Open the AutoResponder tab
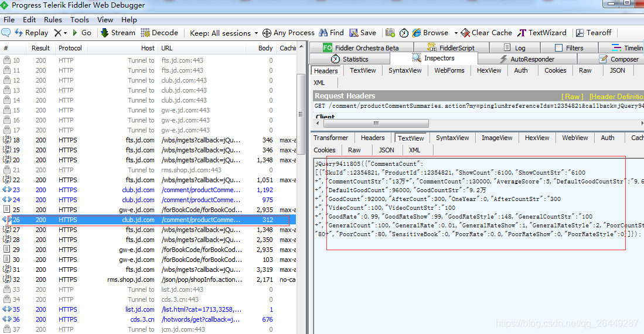This screenshot has width=644, height=334. (527, 59)
